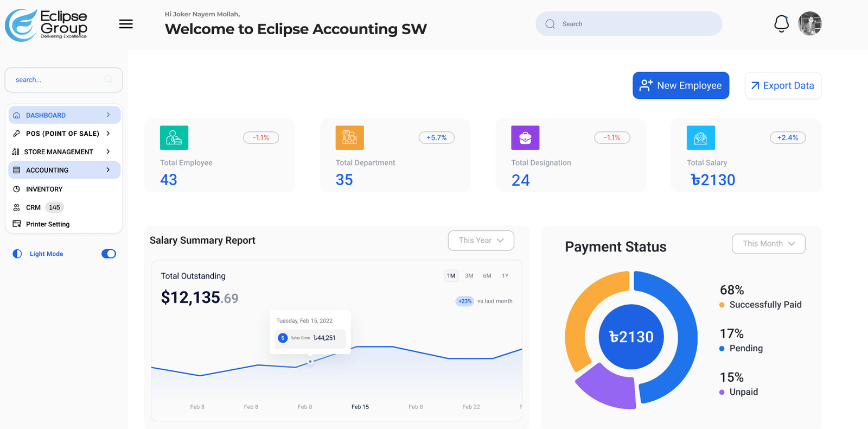Viewport: 868px width, 429px height.
Task: Click the Eclipse Group logo
Action: 47,25
